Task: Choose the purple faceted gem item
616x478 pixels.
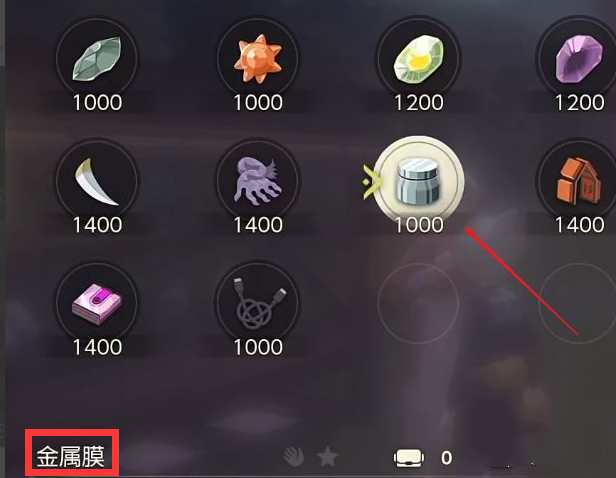Action: pyautogui.click(x=578, y=59)
